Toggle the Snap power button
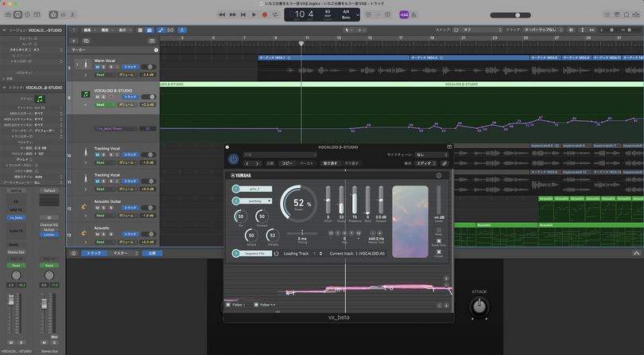Image resolution: width=644 pixels, height=355 pixels. [x=456, y=30]
